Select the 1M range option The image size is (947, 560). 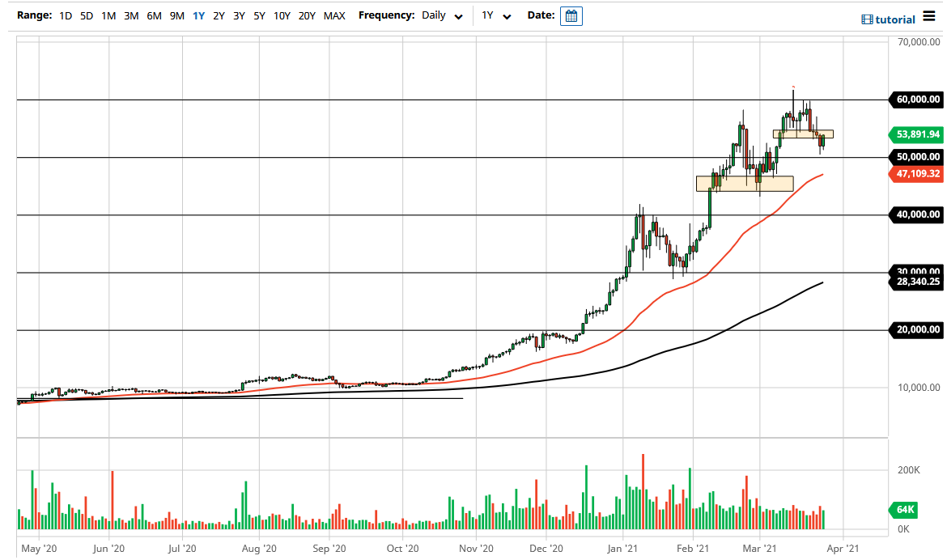pyautogui.click(x=107, y=15)
